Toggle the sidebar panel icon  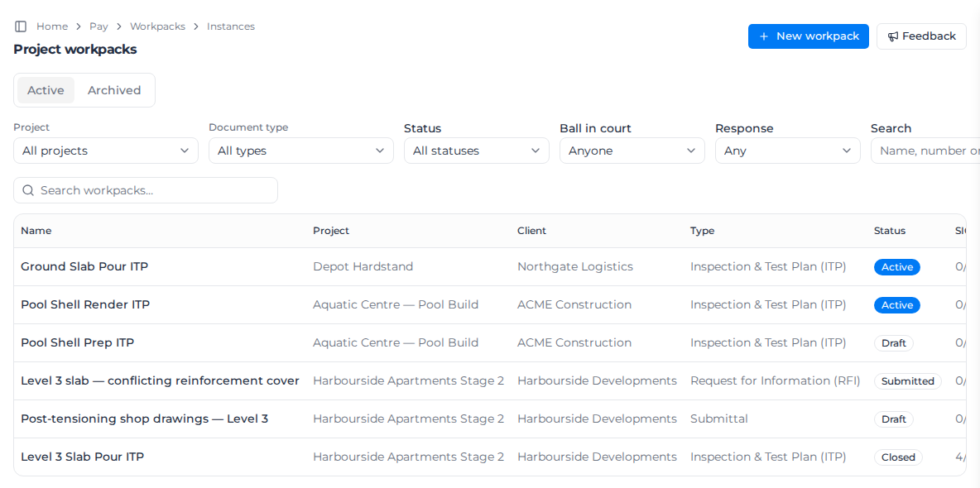click(21, 26)
